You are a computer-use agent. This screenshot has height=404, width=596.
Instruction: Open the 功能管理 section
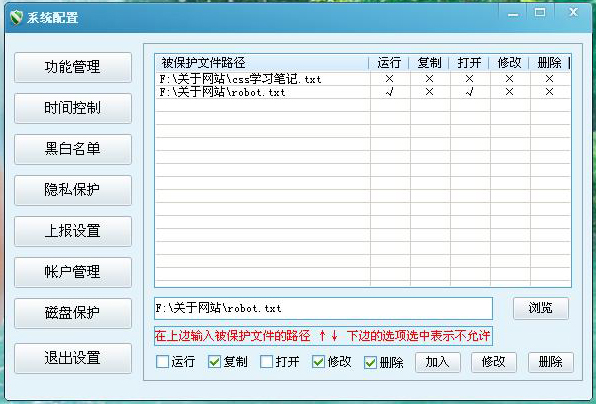coord(73,67)
